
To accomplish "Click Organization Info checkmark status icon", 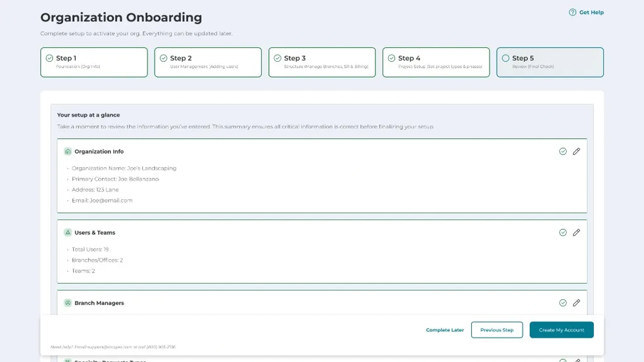I will [563, 151].
